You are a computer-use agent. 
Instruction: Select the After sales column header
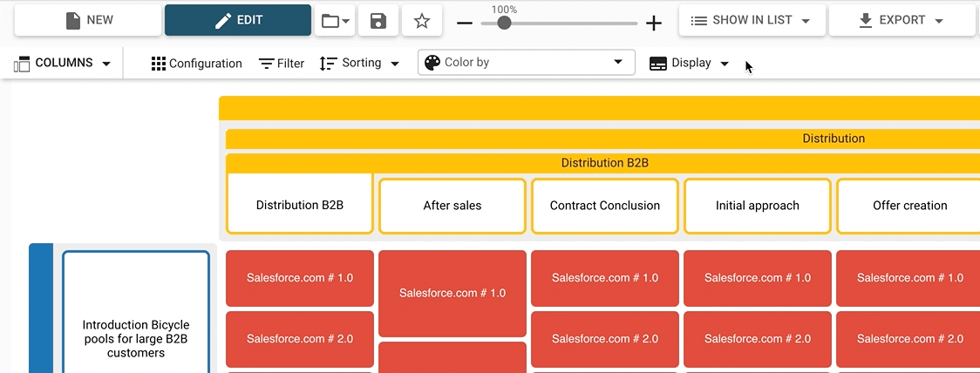pos(453,207)
